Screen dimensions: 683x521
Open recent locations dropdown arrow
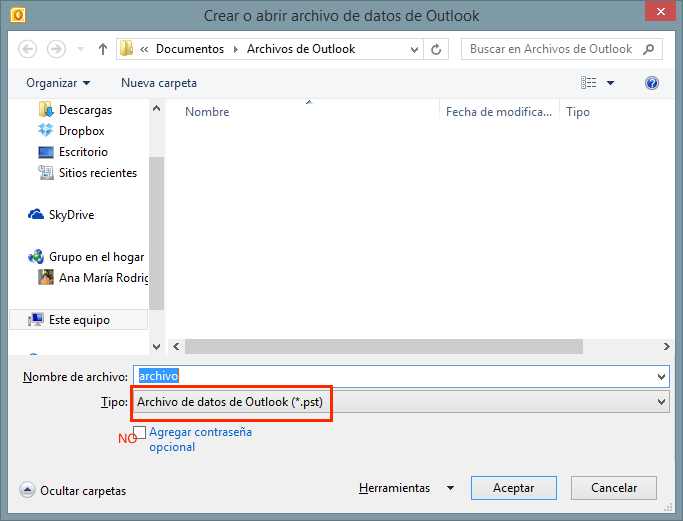pos(80,49)
